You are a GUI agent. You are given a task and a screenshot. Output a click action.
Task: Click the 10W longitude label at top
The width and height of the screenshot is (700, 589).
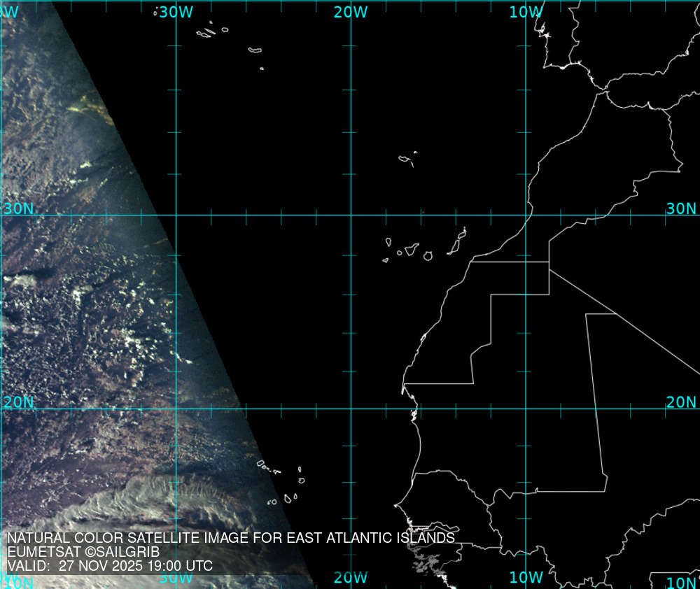pos(526,12)
